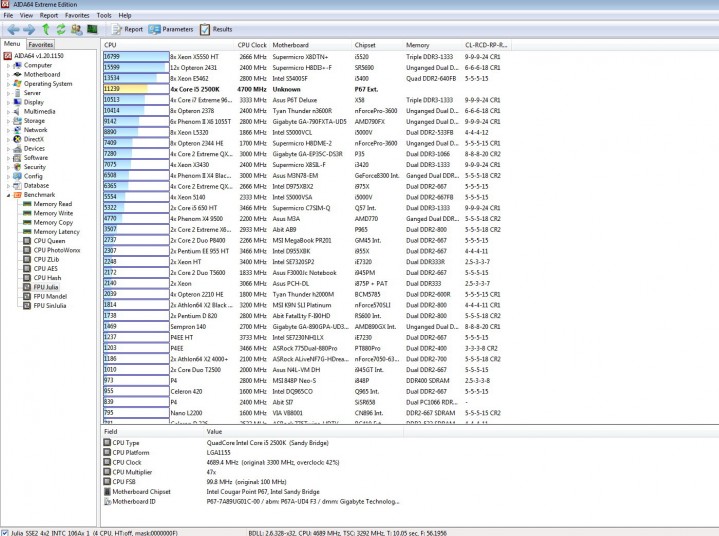Click the CPU Type field icon
Image resolution: width=719 pixels, height=536 pixels.
coord(107,442)
